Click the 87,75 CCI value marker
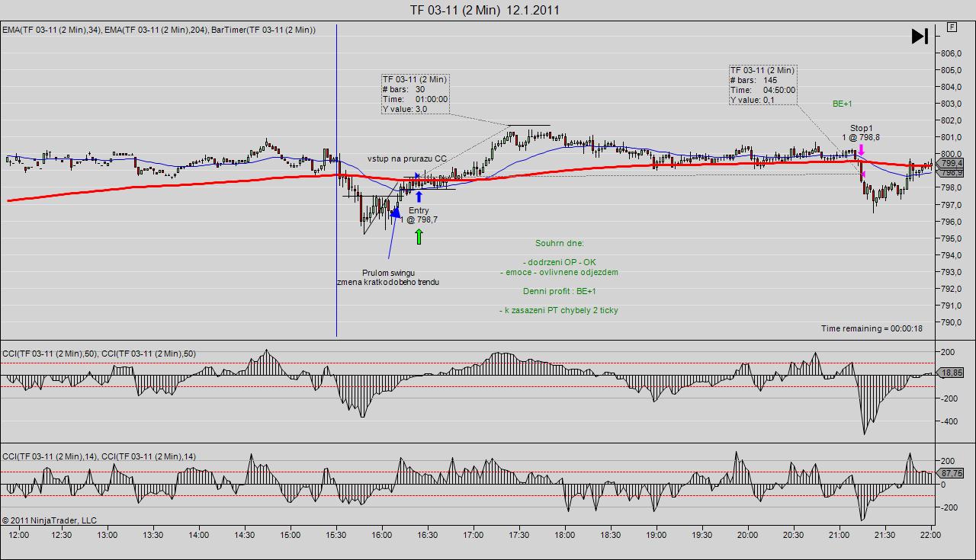This screenshot has height=560, width=976. point(952,473)
